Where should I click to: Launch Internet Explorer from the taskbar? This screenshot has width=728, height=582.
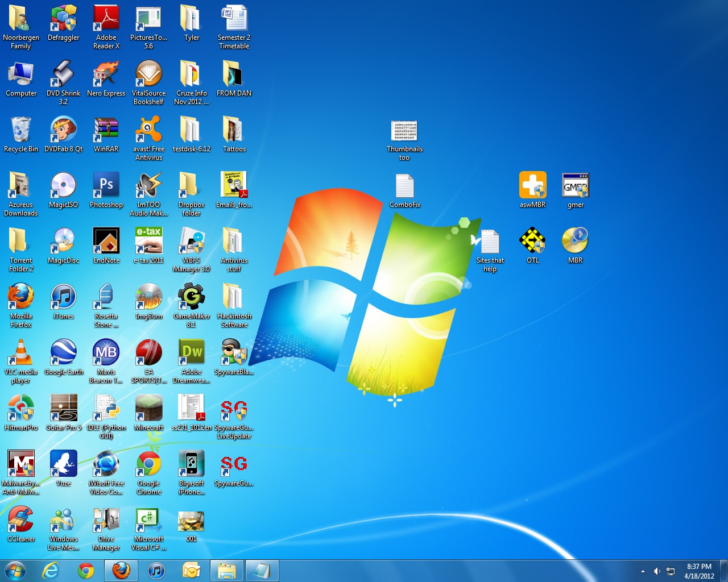click(x=51, y=571)
